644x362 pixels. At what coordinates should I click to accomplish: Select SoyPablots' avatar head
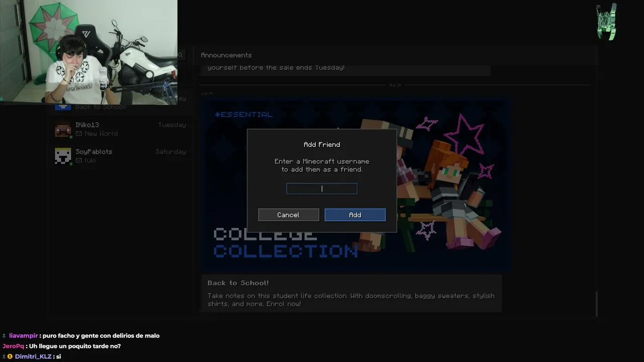63,156
